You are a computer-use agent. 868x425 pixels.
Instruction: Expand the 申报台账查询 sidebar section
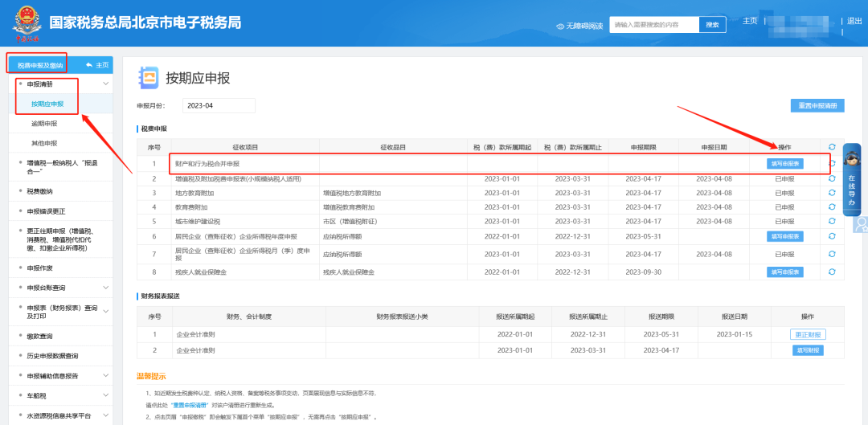pyautogui.click(x=105, y=288)
